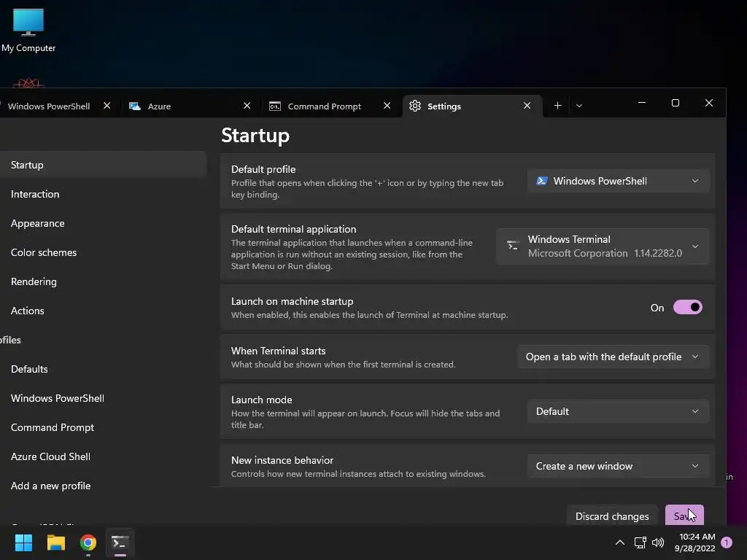The height and width of the screenshot is (560, 747).
Task: Expand the new tab profile dropdown arrow
Action: 579,106
